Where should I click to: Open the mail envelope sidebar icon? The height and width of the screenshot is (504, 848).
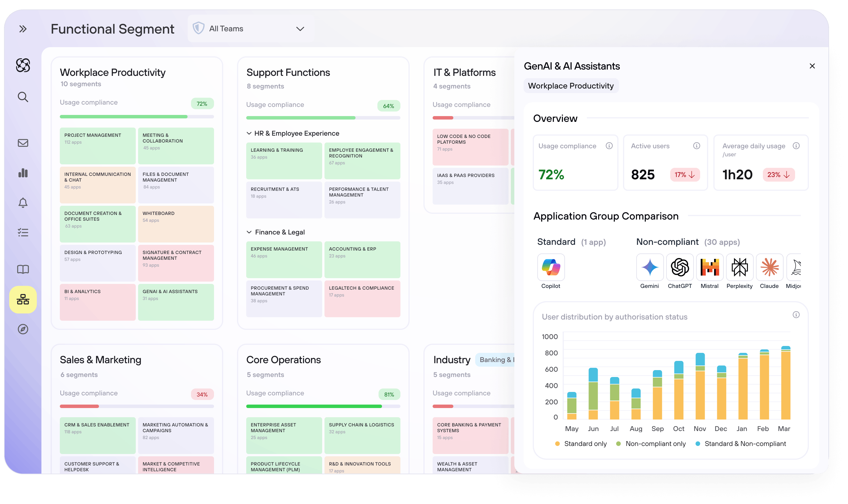click(x=23, y=143)
